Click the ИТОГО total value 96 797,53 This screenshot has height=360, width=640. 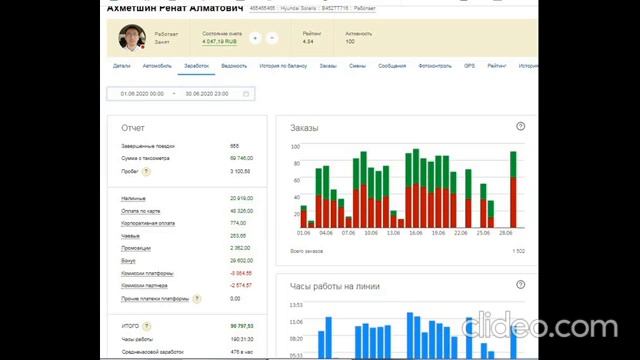(242, 326)
